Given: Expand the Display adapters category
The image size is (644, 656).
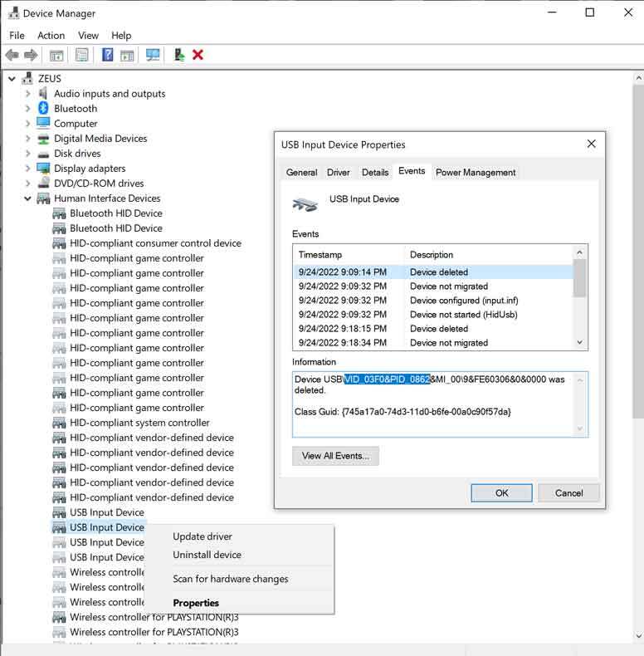Looking at the screenshot, I should click(x=27, y=169).
